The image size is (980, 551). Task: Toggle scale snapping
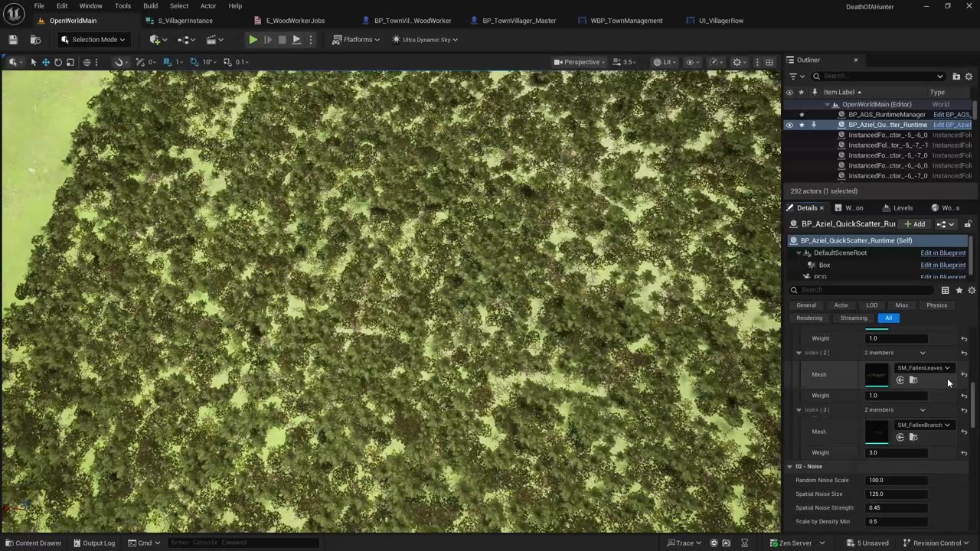point(227,62)
